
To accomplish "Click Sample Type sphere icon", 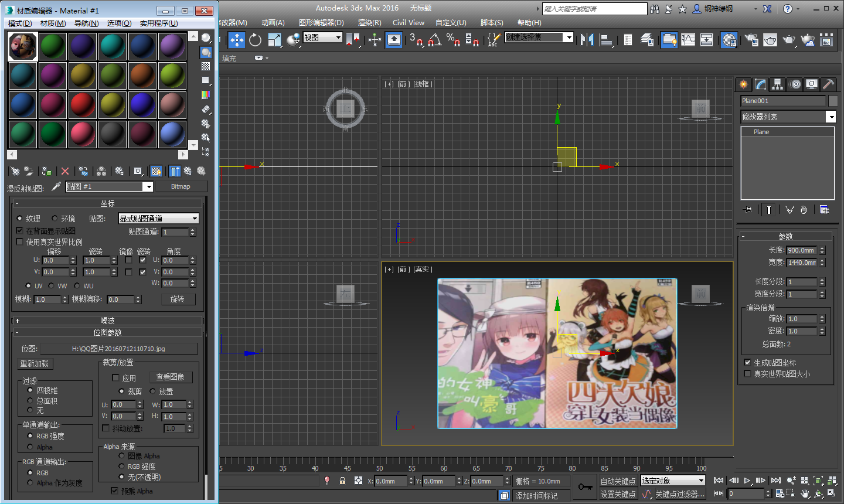I will point(206,38).
